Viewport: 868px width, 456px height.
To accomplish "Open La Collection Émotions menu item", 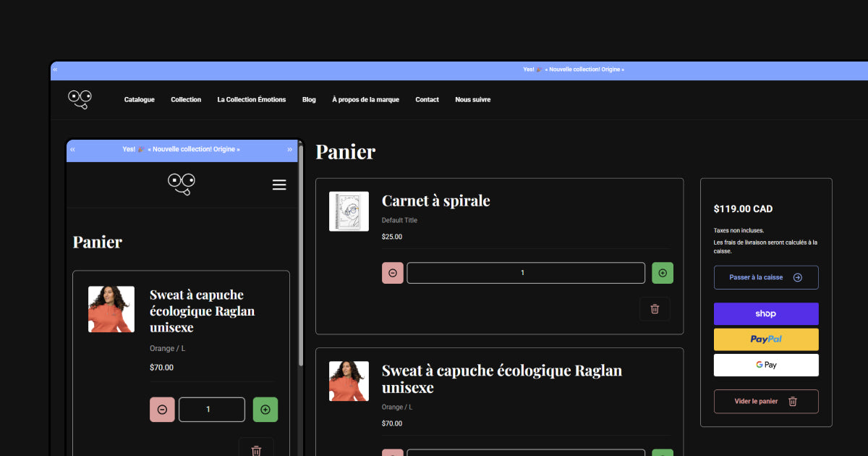I will pyautogui.click(x=252, y=100).
